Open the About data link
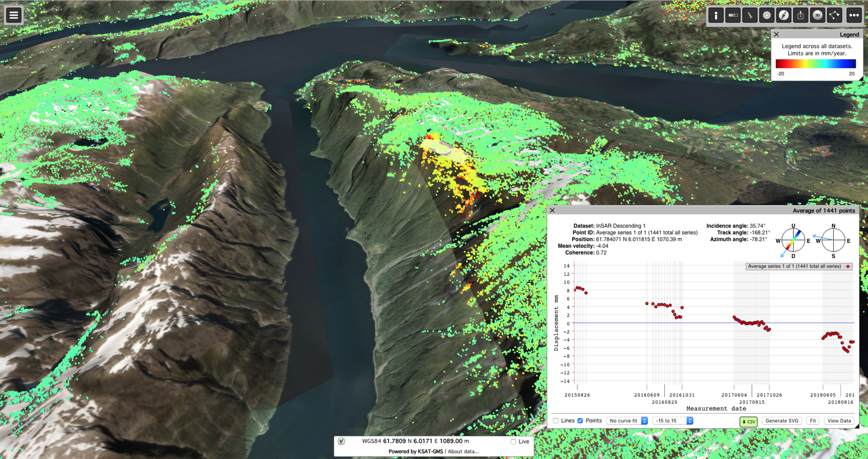Image resolution: width=868 pixels, height=459 pixels. (463, 451)
